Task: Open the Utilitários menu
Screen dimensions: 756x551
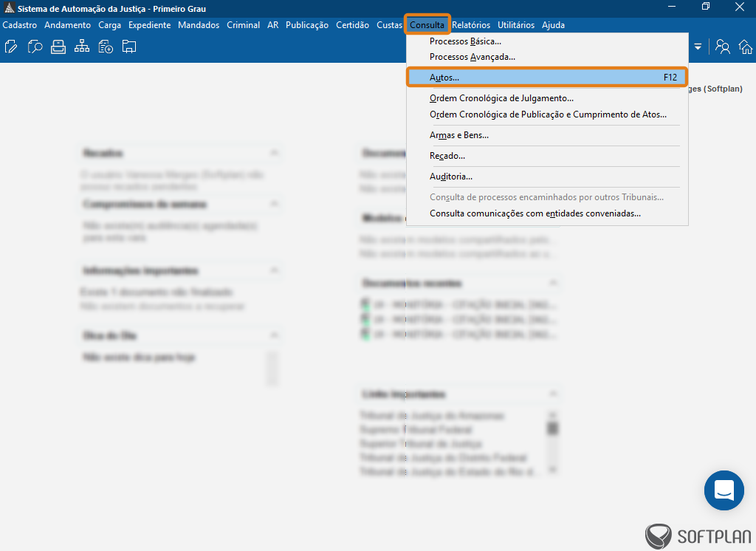Action: (x=516, y=25)
